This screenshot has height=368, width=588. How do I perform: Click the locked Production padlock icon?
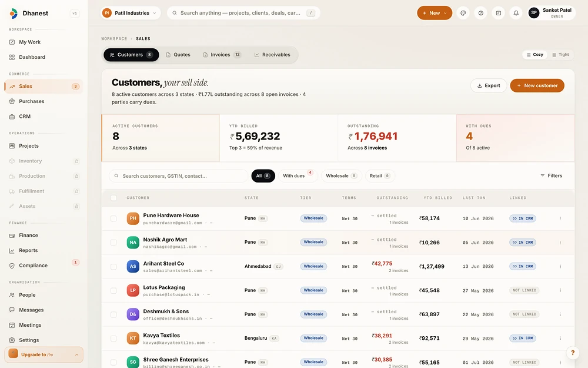pos(76,176)
